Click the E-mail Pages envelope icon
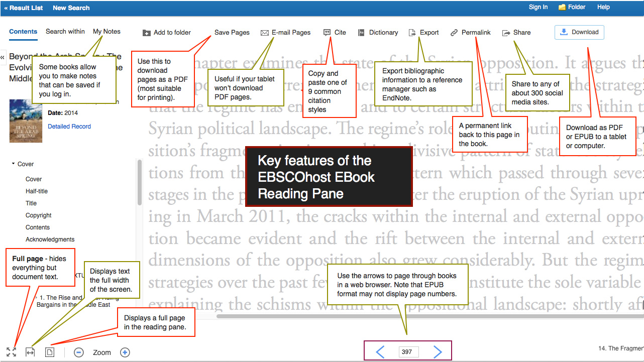 pyautogui.click(x=265, y=33)
